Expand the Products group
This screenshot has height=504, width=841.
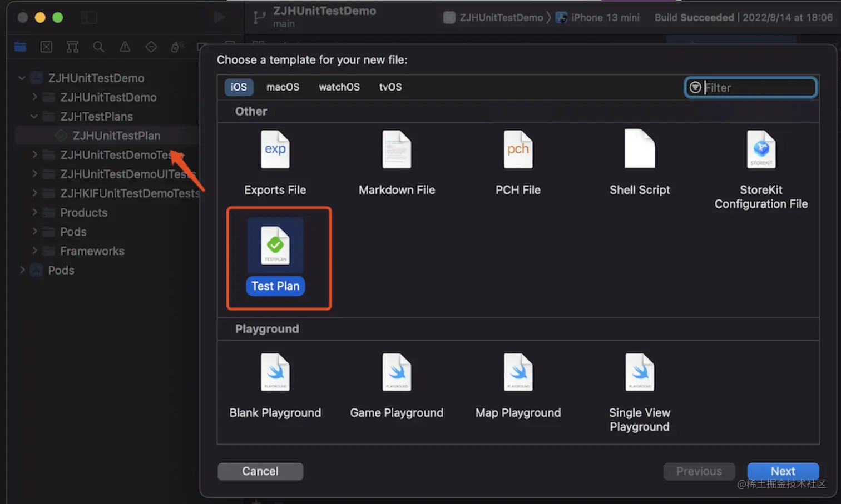coord(34,212)
